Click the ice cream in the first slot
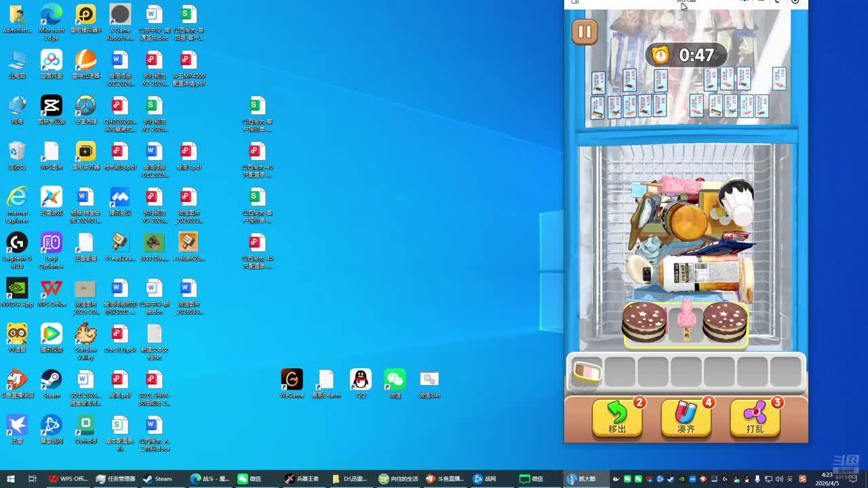 587,372
